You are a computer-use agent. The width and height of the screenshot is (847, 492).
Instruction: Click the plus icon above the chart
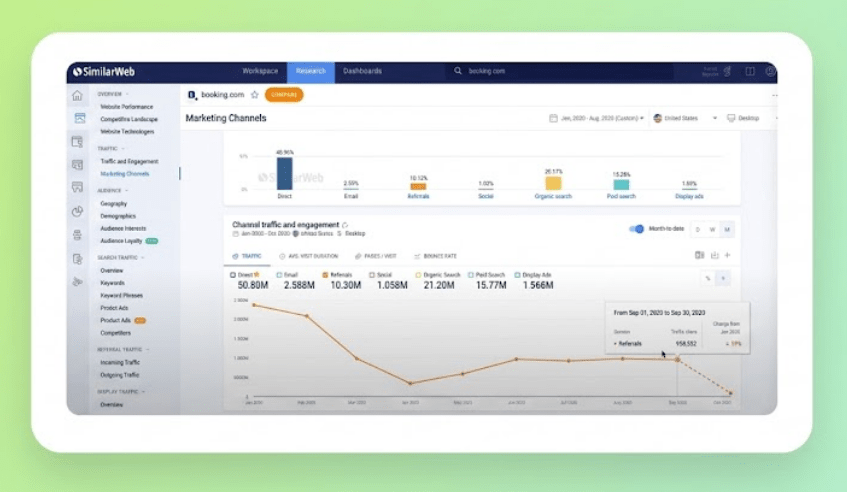[728, 255]
